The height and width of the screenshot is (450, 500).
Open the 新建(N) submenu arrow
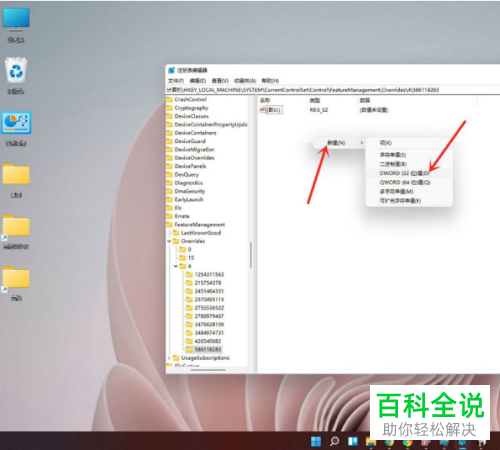point(362,143)
